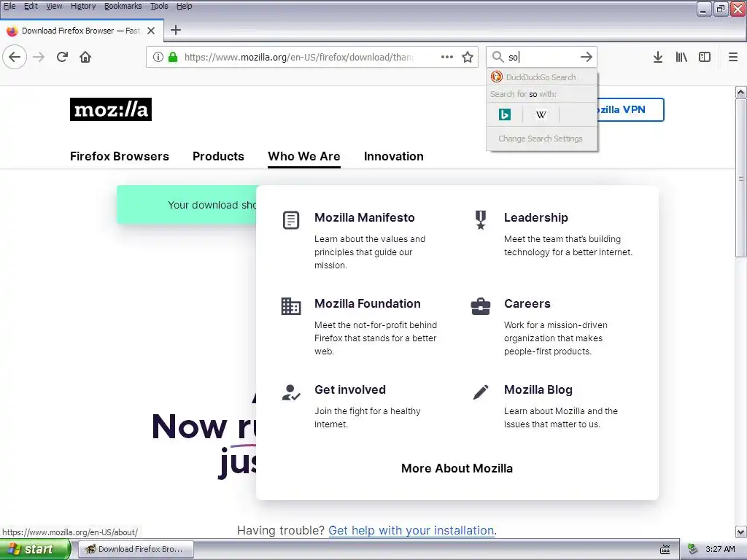Image resolution: width=747 pixels, height=560 pixels.
Task: Click the page scrollbar down arrow
Action: (x=740, y=532)
